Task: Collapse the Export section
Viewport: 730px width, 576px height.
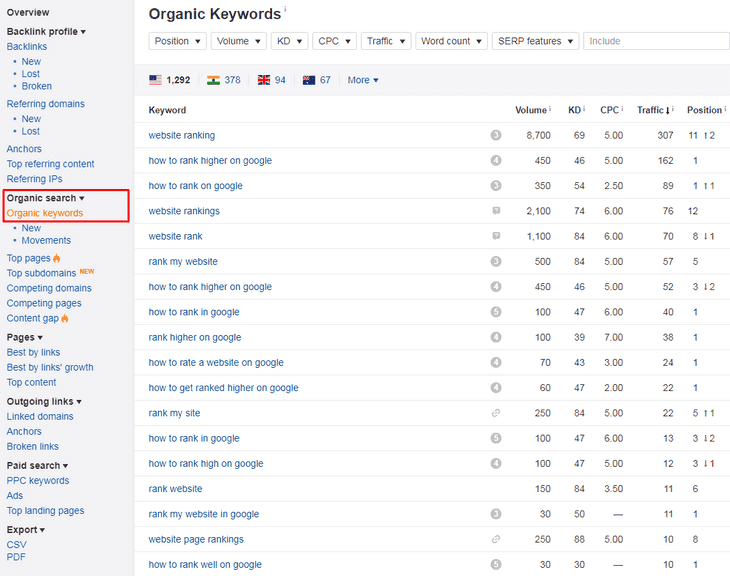Action: [26, 530]
